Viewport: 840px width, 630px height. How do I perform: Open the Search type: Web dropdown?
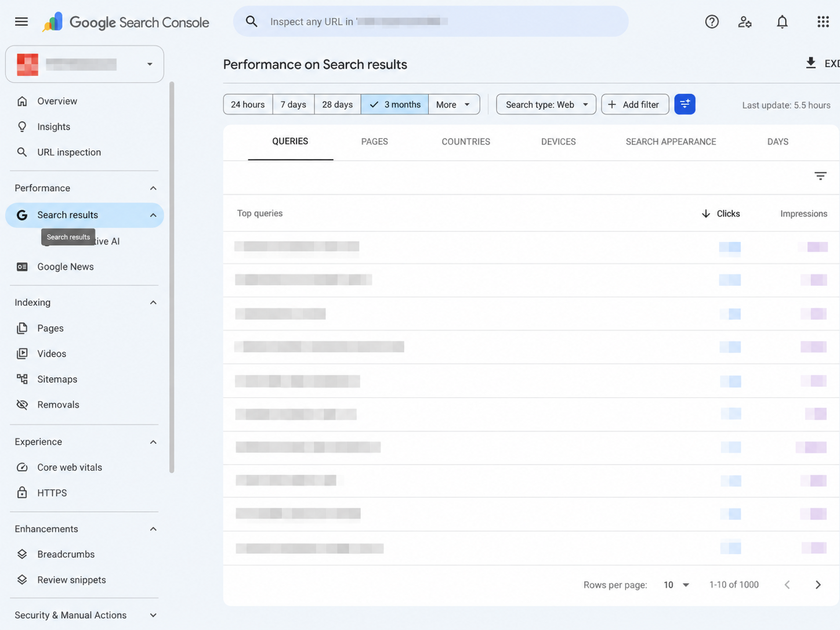pyautogui.click(x=546, y=104)
